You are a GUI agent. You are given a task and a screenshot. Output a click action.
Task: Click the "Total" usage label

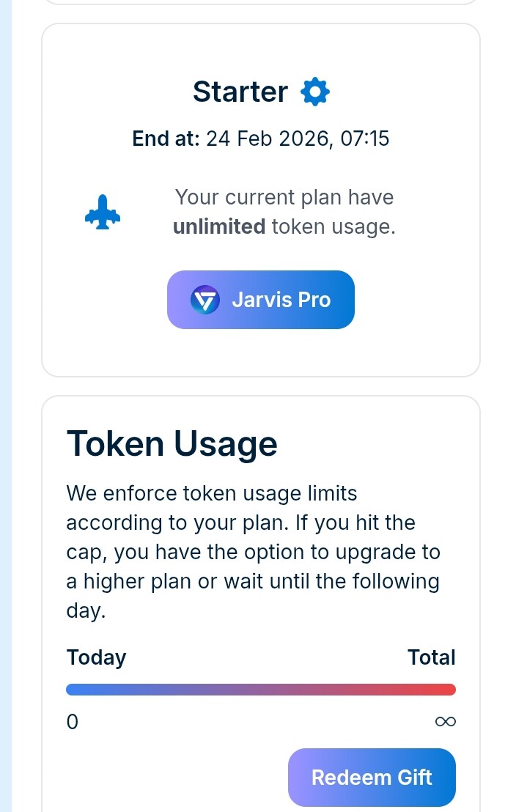click(x=432, y=657)
